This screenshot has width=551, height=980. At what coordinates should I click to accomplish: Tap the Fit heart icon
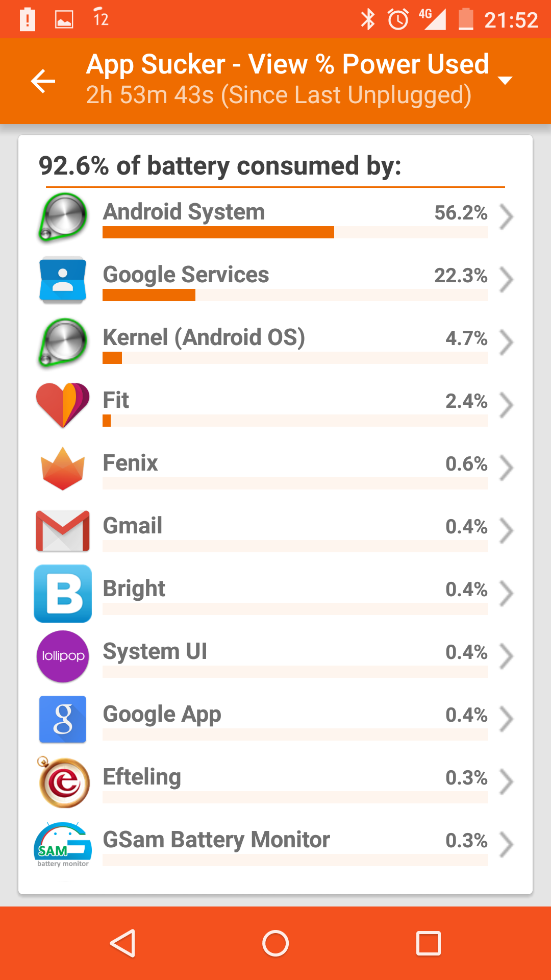[63, 405]
